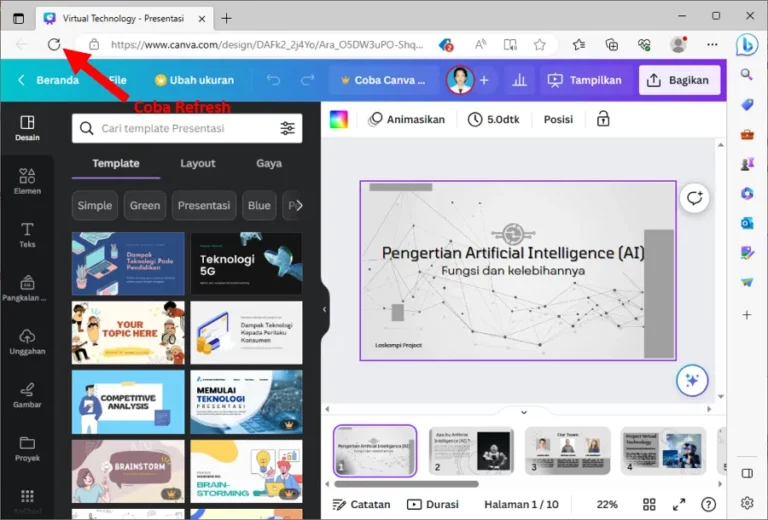Select the Blue filter chip
Image resolution: width=768 pixels, height=520 pixels.
tap(259, 206)
